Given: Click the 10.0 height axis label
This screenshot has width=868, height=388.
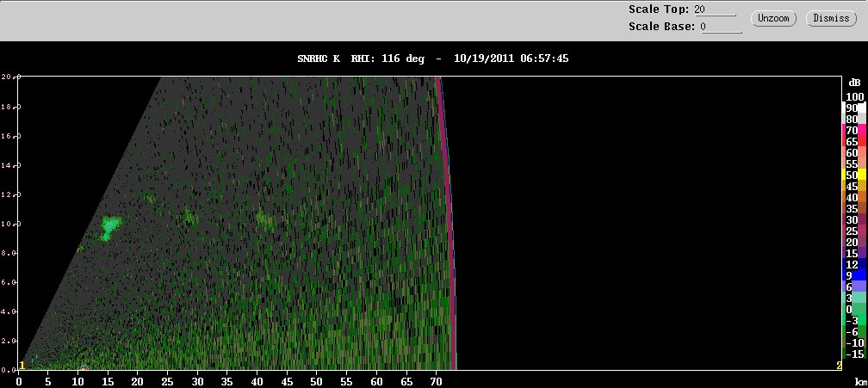Looking at the screenshot, I should (9, 224).
